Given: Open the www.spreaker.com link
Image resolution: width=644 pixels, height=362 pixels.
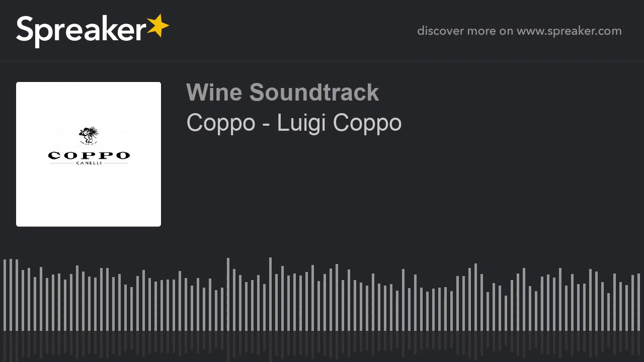Looking at the screenshot, I should click(569, 31).
